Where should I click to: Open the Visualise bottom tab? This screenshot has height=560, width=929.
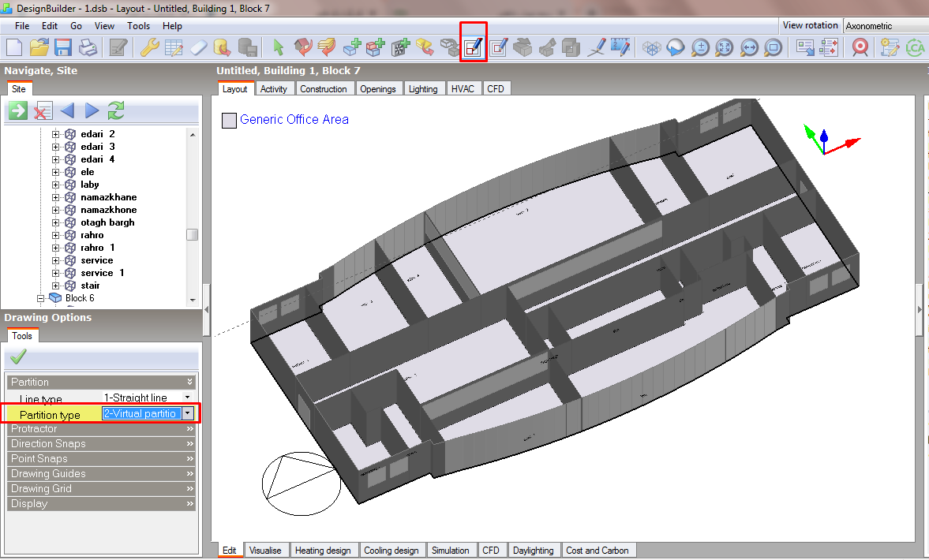pyautogui.click(x=265, y=551)
